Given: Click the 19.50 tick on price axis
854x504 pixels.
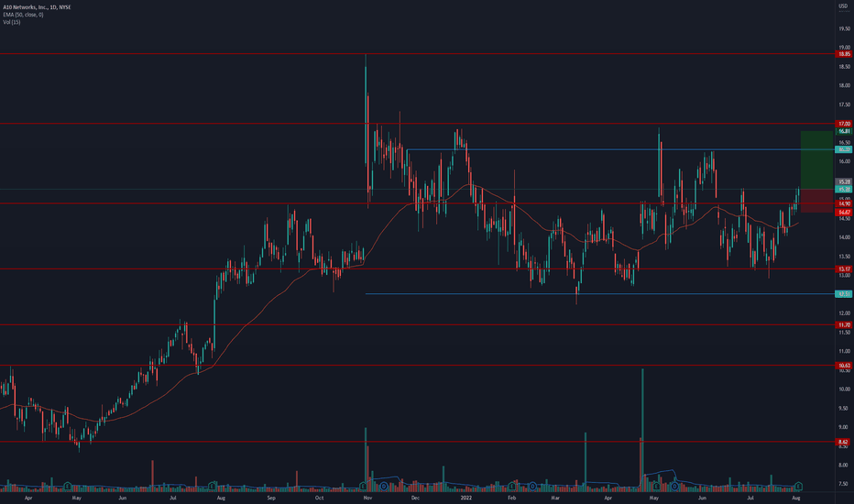Looking at the screenshot, I should click(844, 28).
